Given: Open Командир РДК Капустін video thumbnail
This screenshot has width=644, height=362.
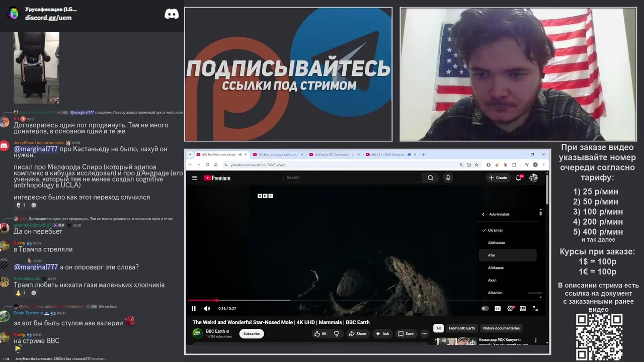Looking at the screenshot, I should tap(455, 341).
